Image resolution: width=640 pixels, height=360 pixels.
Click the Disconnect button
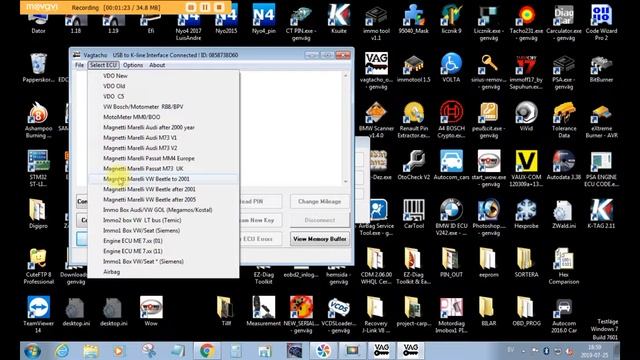point(319,220)
